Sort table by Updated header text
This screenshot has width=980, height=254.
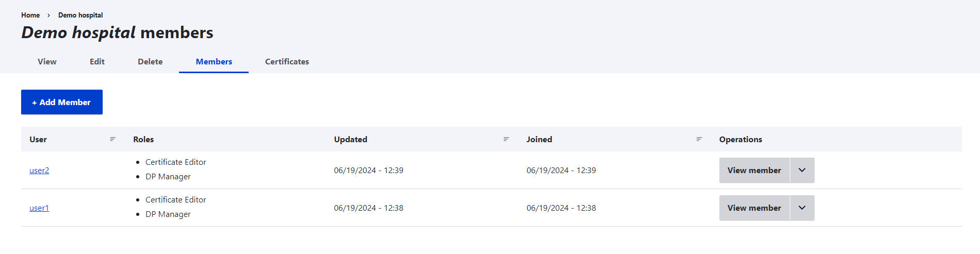[x=351, y=140]
